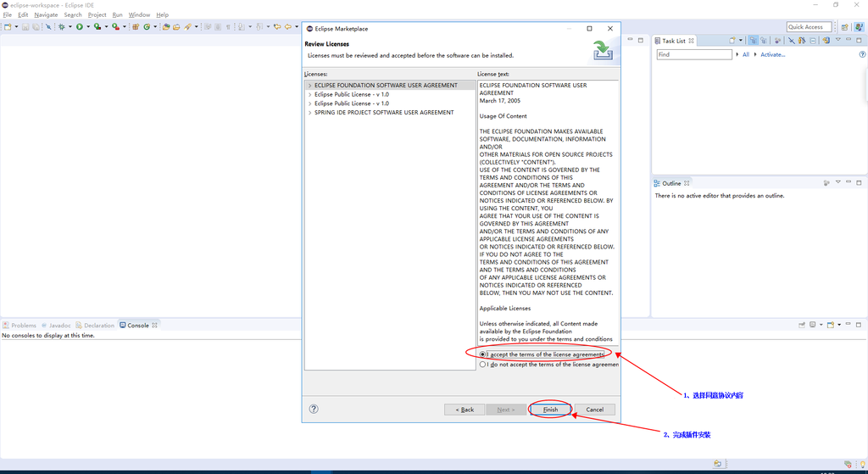Click the Back button in dialog
Viewport: 868px width, 474px height.
[465, 410]
